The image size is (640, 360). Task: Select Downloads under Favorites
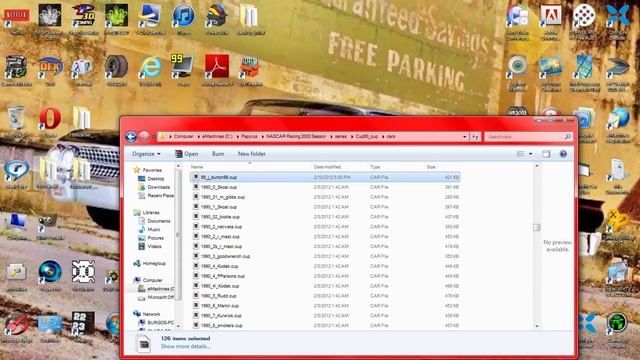(158, 187)
